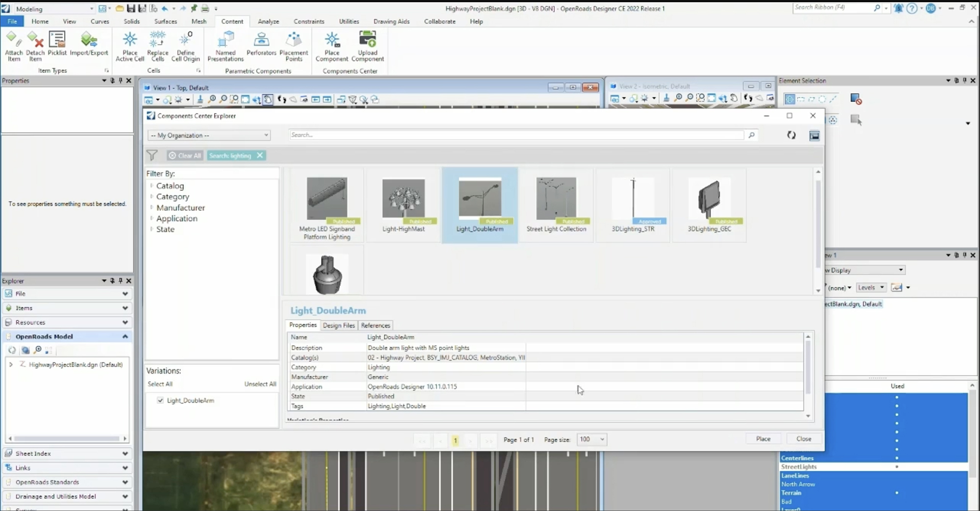Click the fit view icon in View 1 toolbar

click(x=245, y=100)
